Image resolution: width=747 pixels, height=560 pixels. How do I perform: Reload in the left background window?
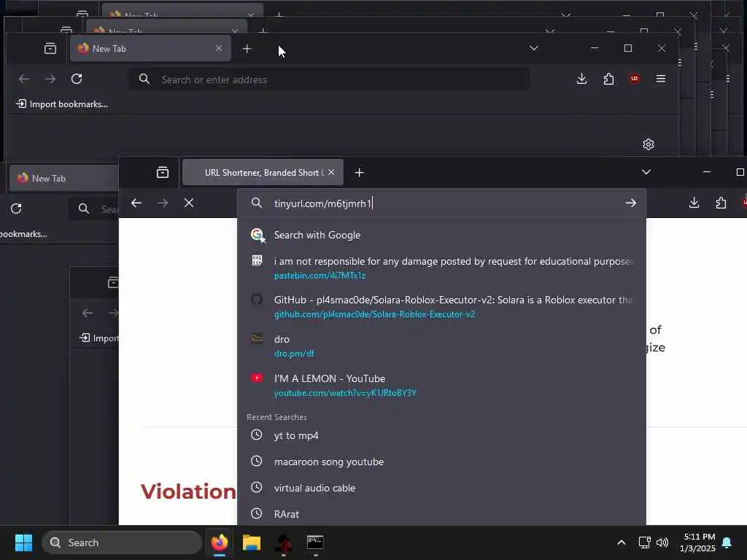coord(16,209)
